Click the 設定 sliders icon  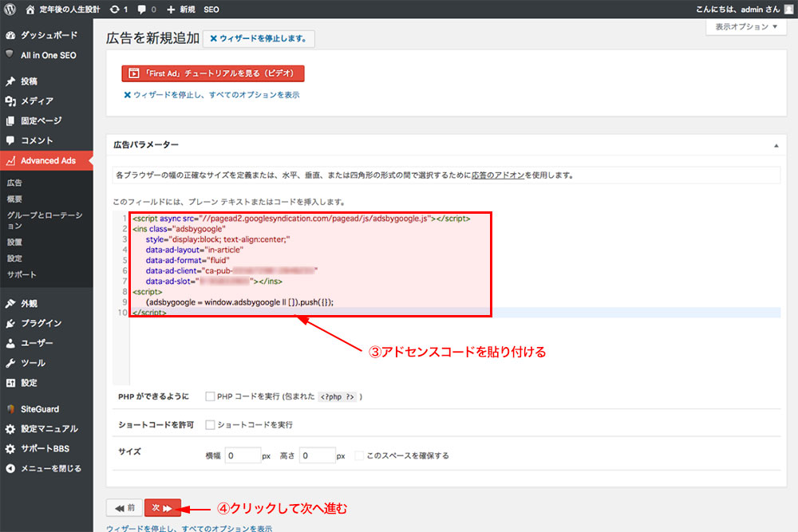pyautogui.click(x=10, y=383)
